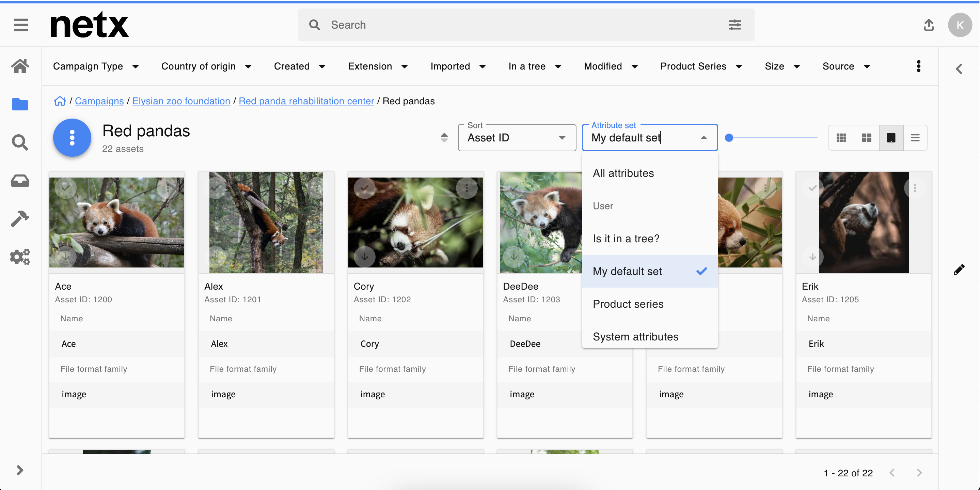Open the Ace red panda thumbnail
Image resolution: width=980 pixels, height=490 pixels.
point(117,223)
